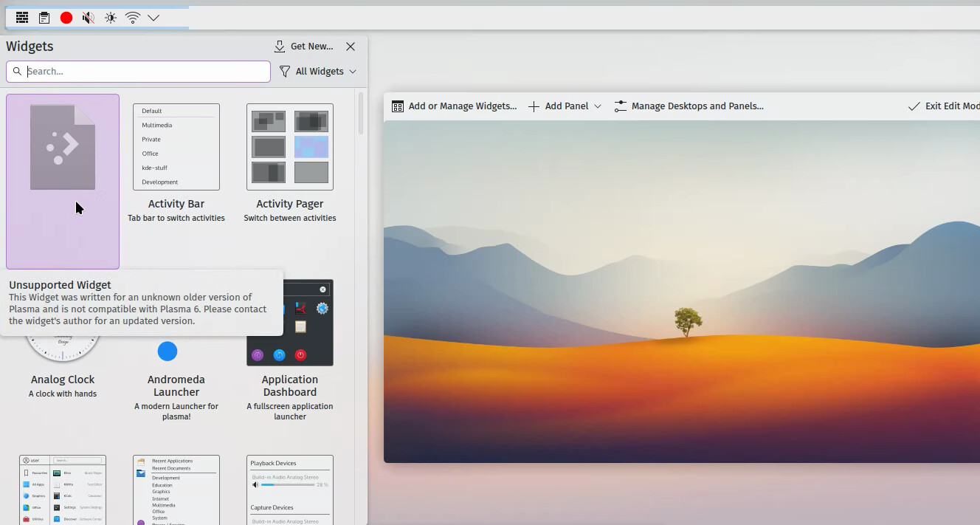Viewport: 980px width, 525px height.
Task: Click Exit Edit Mode button
Action: pyautogui.click(x=945, y=106)
